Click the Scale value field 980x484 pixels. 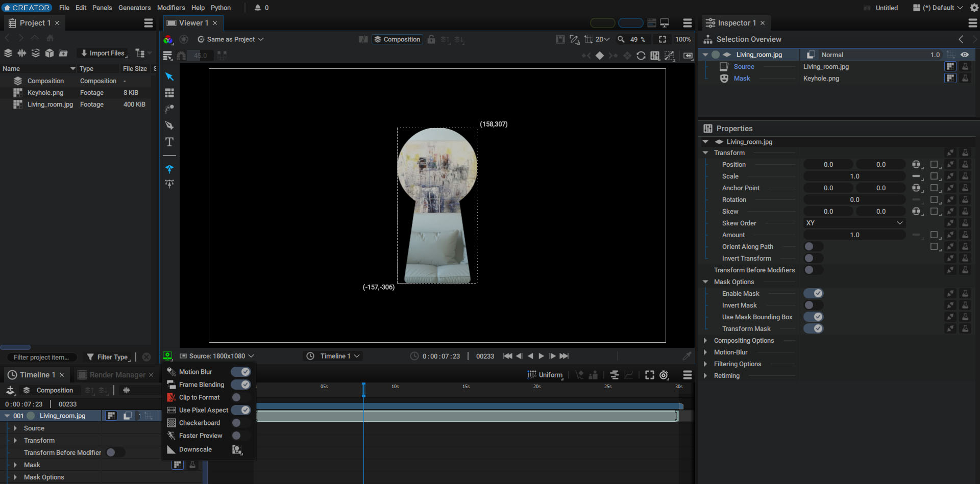[854, 176]
